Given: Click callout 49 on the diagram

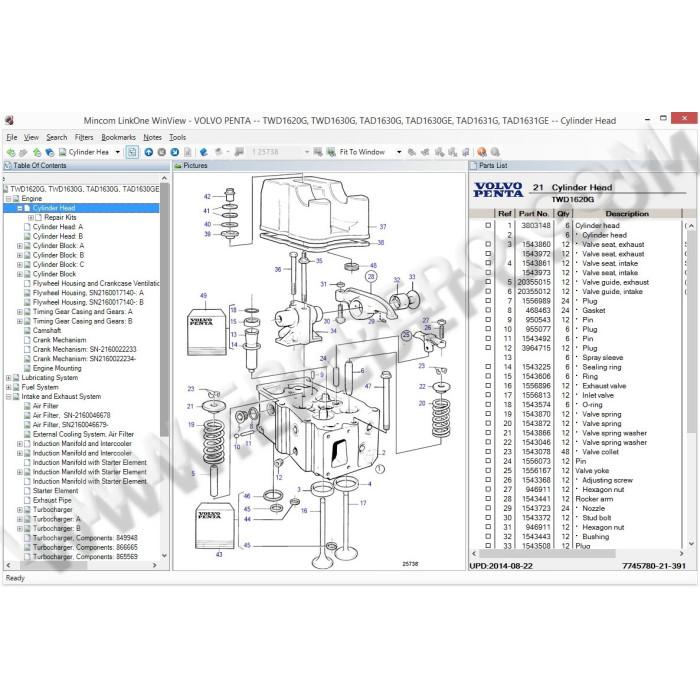Looking at the screenshot, I should coord(204,296).
